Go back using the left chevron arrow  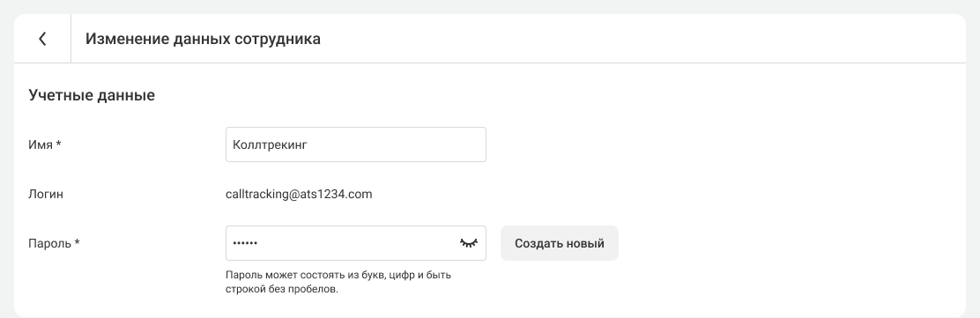(x=42, y=39)
